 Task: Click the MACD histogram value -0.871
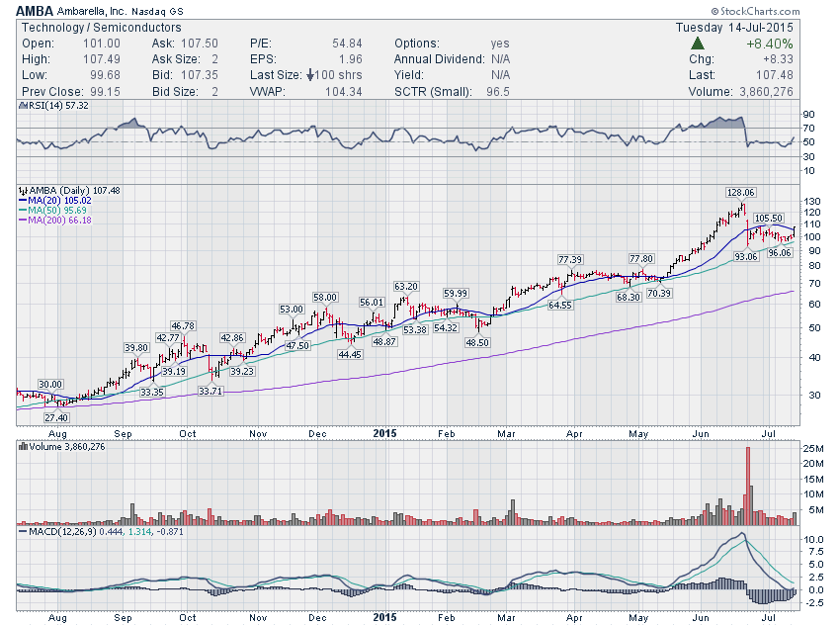pyautogui.click(x=170, y=532)
